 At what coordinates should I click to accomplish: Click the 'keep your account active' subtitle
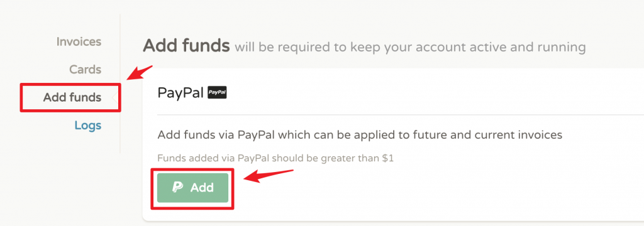pos(410,47)
